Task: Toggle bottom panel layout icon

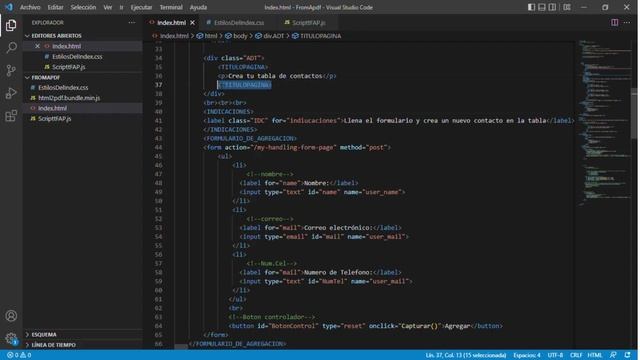Action: coord(542,7)
